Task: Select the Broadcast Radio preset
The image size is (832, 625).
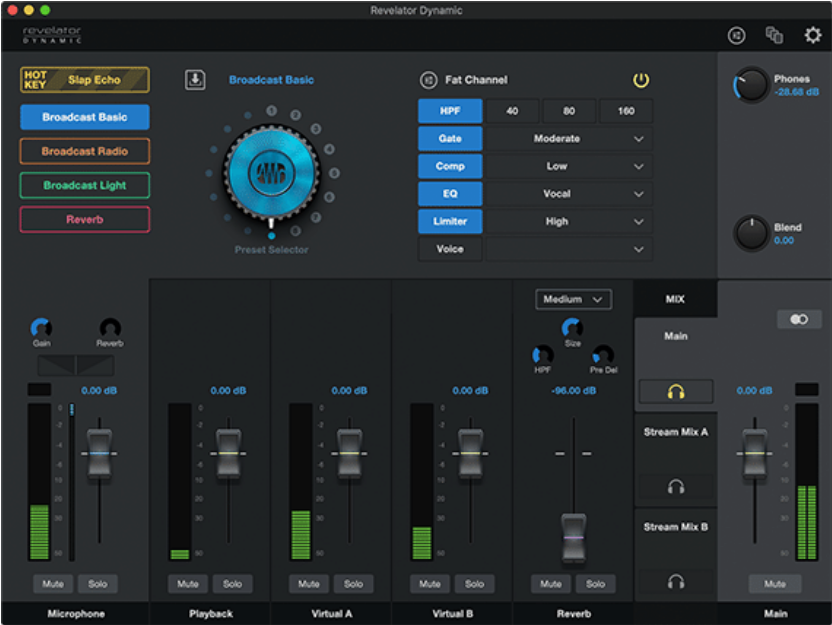Action: 85,152
